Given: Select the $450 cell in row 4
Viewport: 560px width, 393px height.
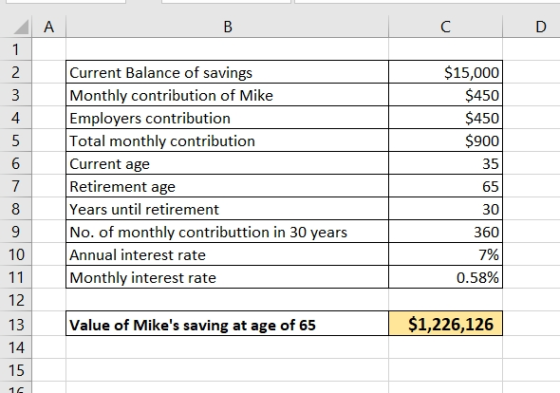Looking at the screenshot, I should coord(445,118).
